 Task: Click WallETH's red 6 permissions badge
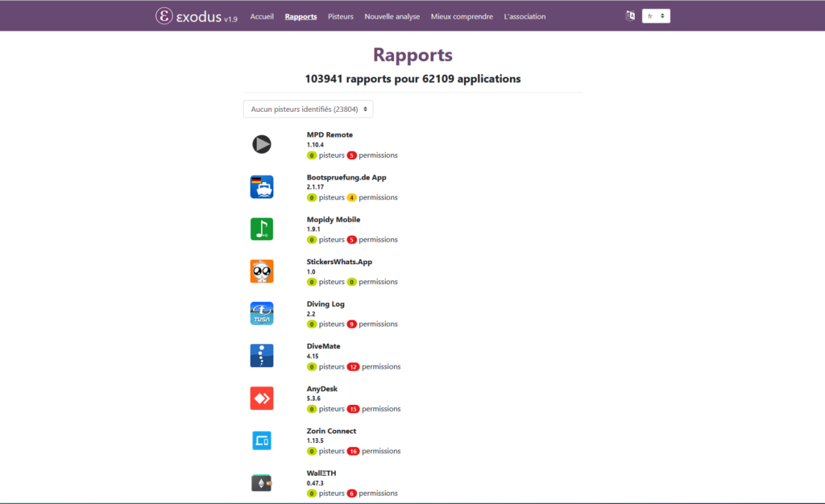coord(351,494)
